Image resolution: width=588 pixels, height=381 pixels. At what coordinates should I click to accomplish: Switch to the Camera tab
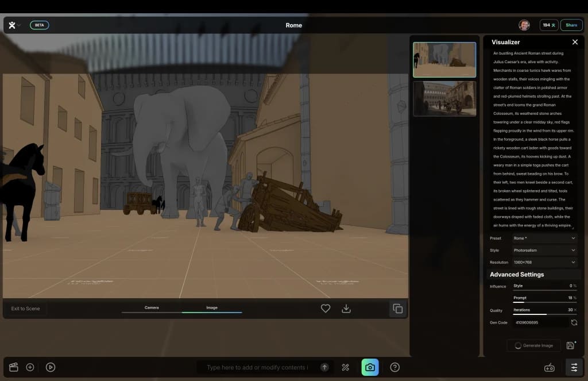click(152, 308)
